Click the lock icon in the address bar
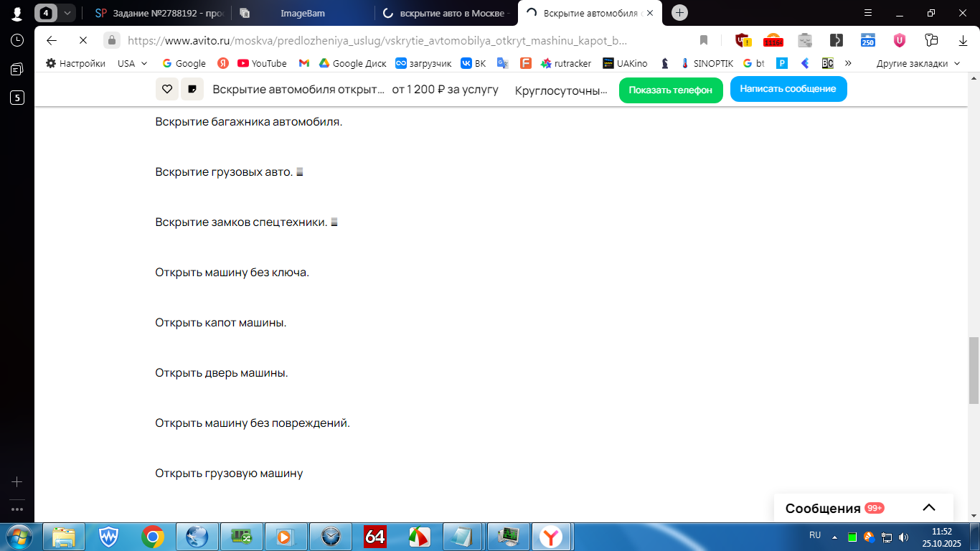 [111, 40]
